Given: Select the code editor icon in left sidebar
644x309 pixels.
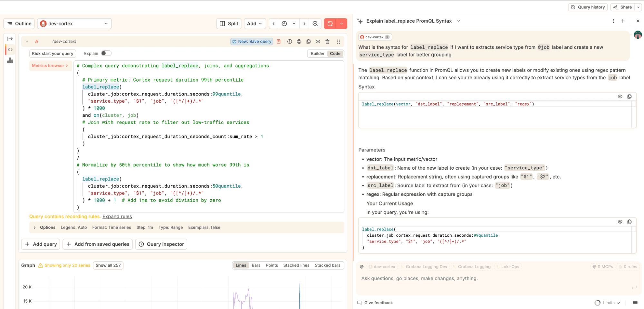Looking at the screenshot, I should pos(10,50).
